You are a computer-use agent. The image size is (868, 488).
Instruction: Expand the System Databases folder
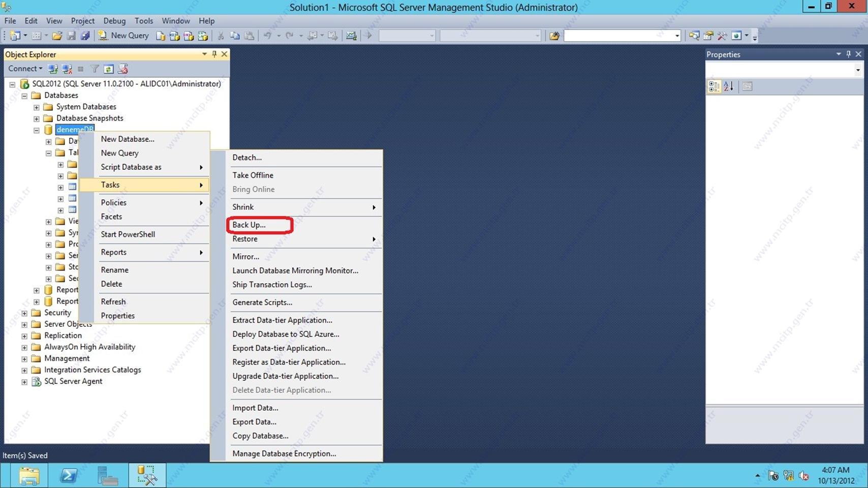click(37, 107)
